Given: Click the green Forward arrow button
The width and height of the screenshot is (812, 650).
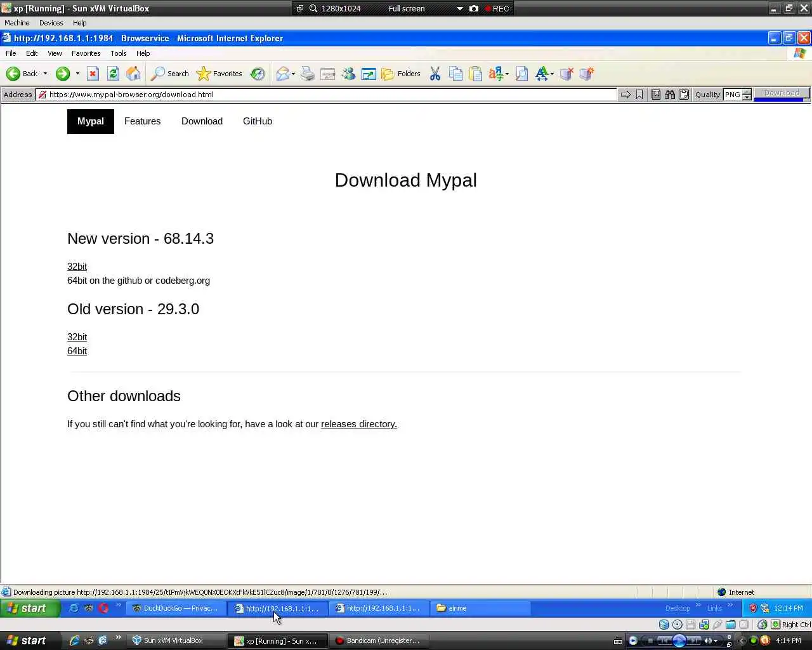Looking at the screenshot, I should pos(62,74).
